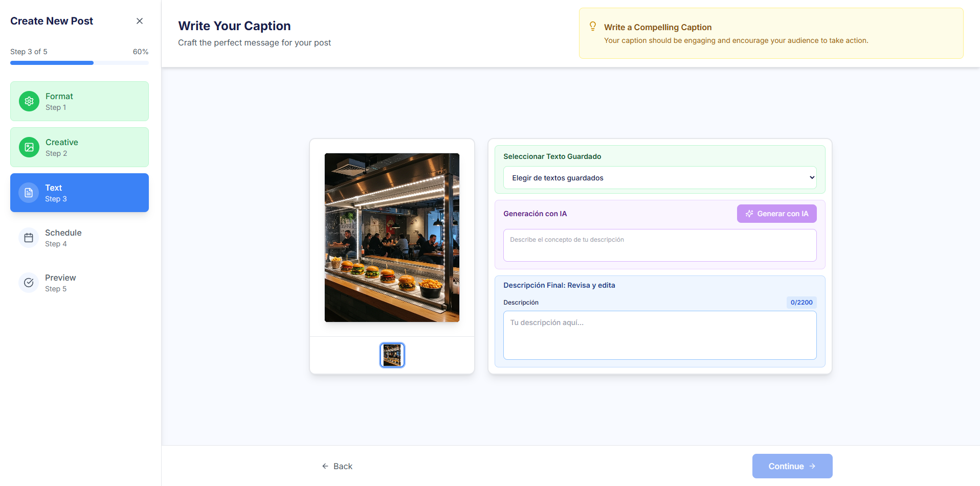Click the checkmark circle icon for Preview step
The image size is (980, 486).
click(x=29, y=283)
